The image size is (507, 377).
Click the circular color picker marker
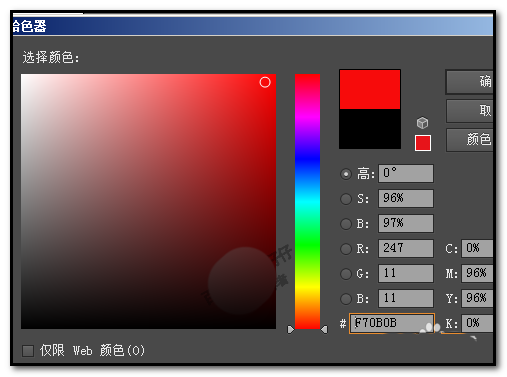[x=265, y=82]
